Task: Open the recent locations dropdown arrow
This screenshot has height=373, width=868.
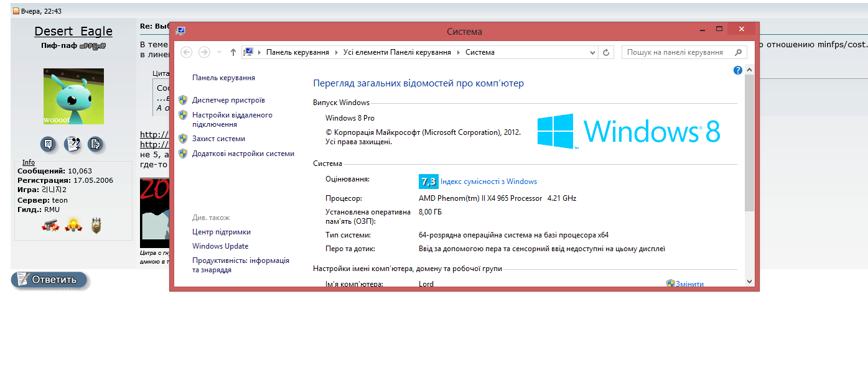Action: coord(220,53)
